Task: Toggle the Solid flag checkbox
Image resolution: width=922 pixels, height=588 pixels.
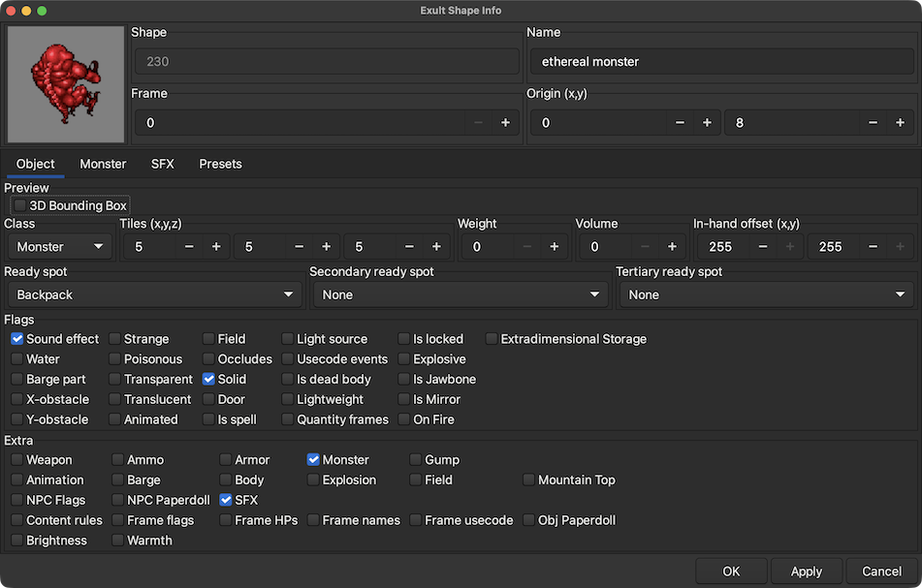Action: coord(208,380)
